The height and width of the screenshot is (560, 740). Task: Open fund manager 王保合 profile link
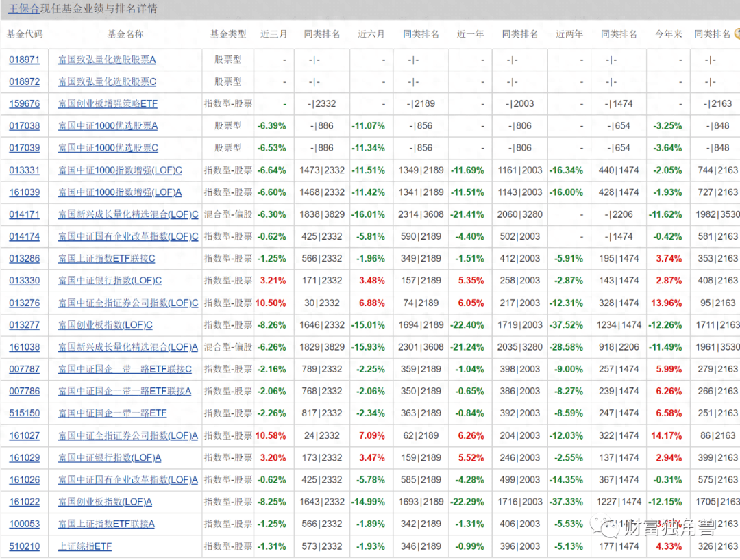24,9
